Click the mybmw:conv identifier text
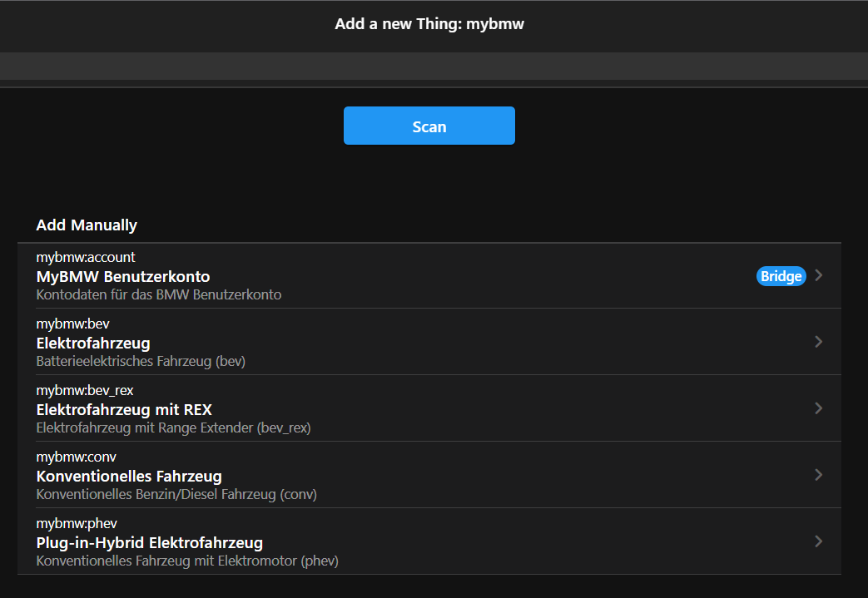Screen dimensions: 868x598 tap(77, 457)
